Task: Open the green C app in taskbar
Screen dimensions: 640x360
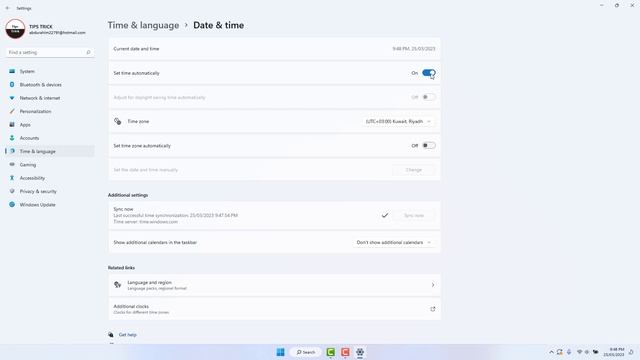Action: [331, 352]
